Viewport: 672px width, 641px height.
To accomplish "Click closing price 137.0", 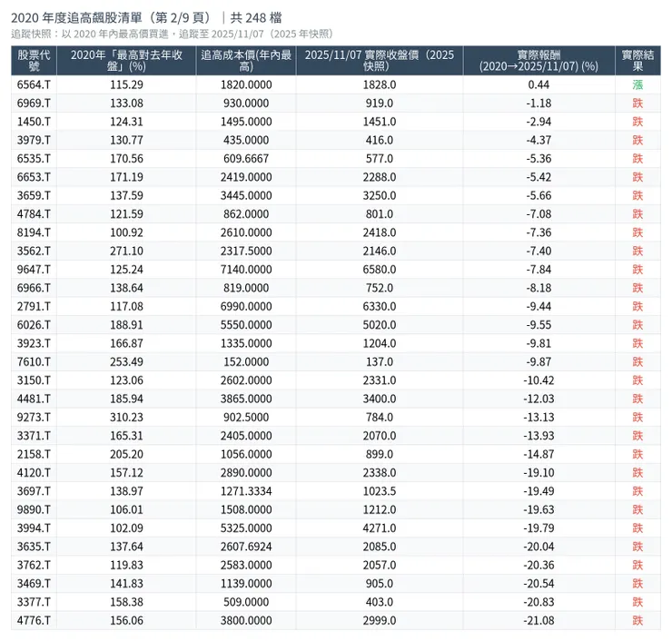I will (380, 361).
